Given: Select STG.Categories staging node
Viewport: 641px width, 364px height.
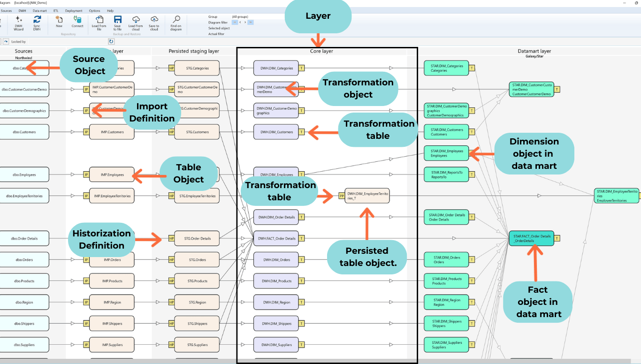Looking at the screenshot, I should [x=197, y=68].
